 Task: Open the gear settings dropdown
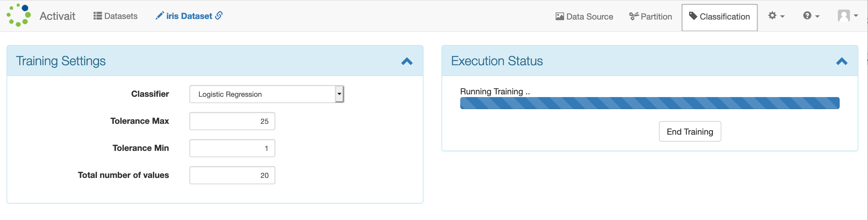point(776,16)
